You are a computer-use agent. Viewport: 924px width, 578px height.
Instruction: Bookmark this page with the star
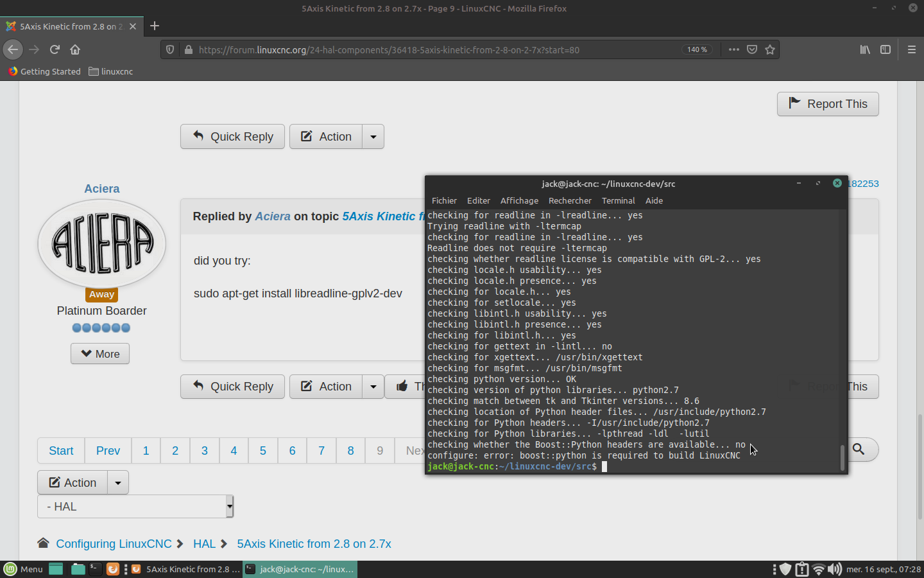pos(770,49)
